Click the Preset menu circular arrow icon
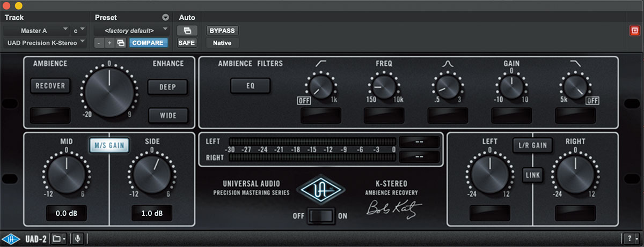 [165, 18]
